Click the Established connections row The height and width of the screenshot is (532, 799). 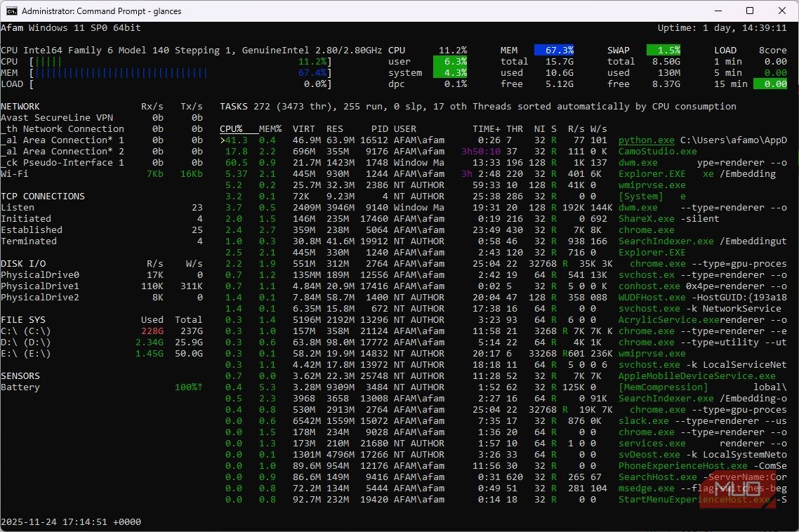(x=101, y=230)
